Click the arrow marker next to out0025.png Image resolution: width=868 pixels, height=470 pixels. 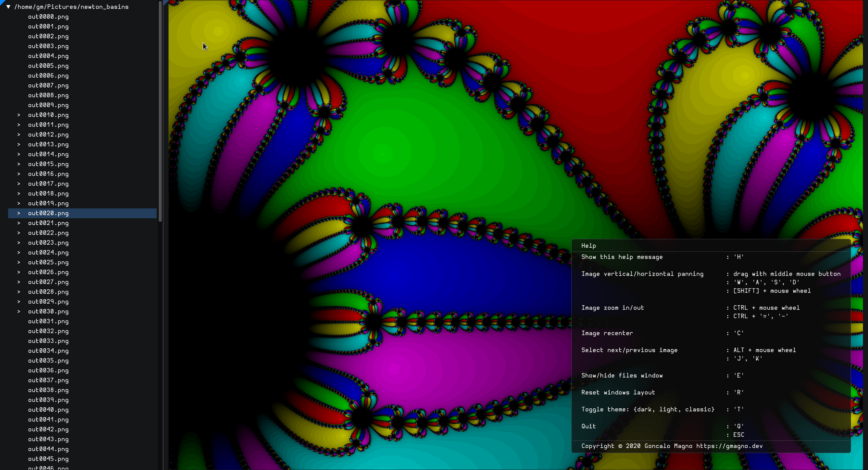[19, 262]
